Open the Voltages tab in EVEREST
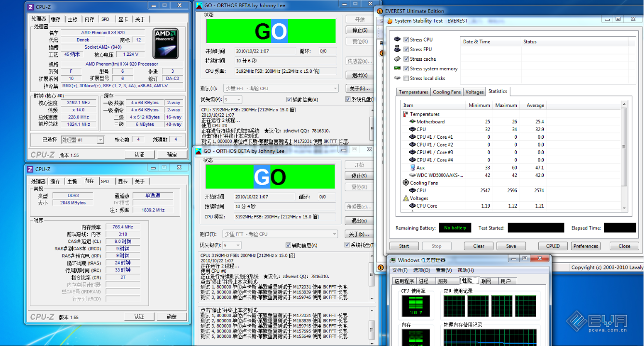Screen dimensions: 644x346 coord(474,92)
